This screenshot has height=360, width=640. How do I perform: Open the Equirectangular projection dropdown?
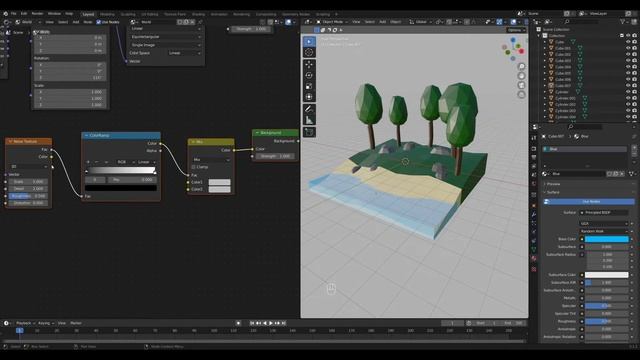tap(165, 37)
